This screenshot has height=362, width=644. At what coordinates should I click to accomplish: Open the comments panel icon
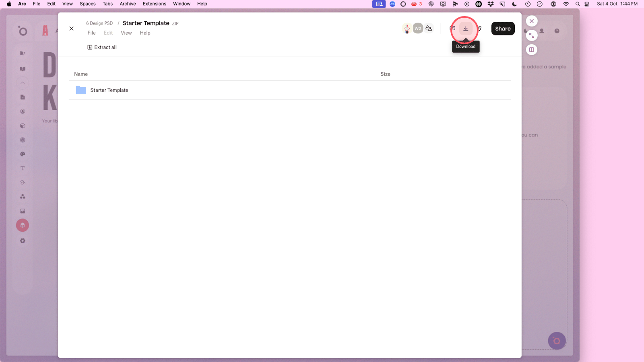click(x=452, y=29)
